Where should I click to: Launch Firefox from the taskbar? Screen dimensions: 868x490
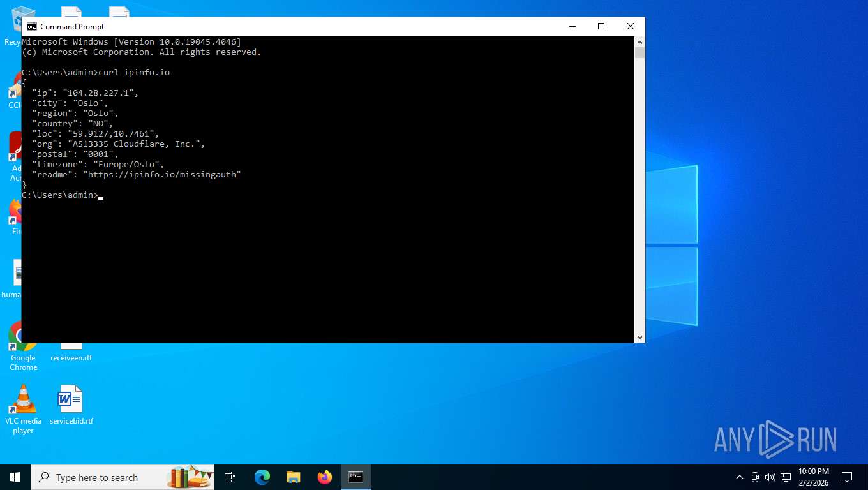(324, 477)
